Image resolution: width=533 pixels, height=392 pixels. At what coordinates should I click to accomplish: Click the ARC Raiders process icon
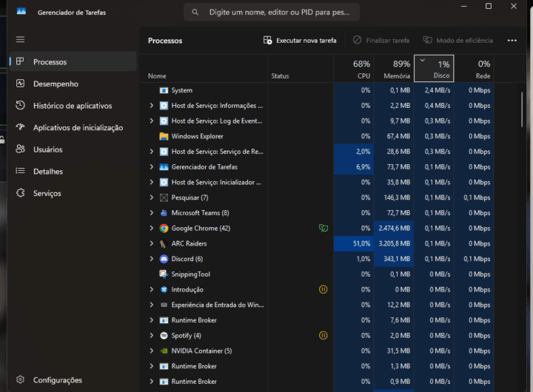(164, 243)
